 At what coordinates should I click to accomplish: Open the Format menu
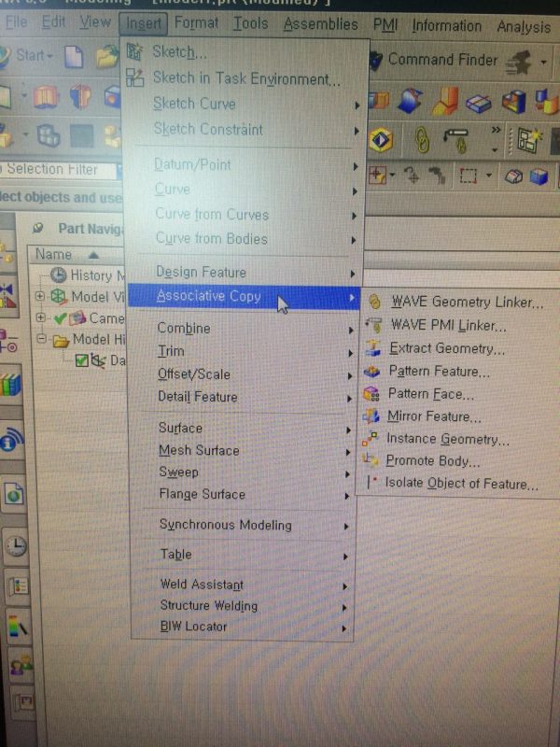[x=196, y=22]
